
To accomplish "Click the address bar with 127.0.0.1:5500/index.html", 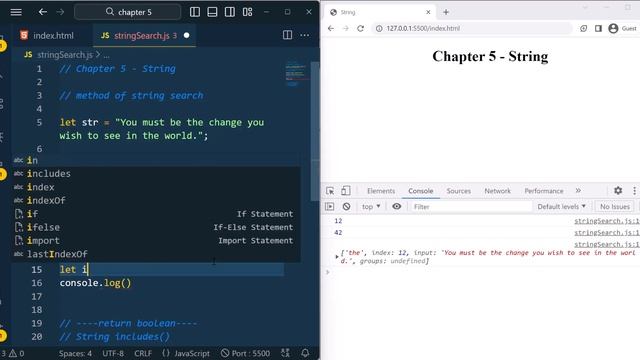I will pyautogui.click(x=471, y=28).
